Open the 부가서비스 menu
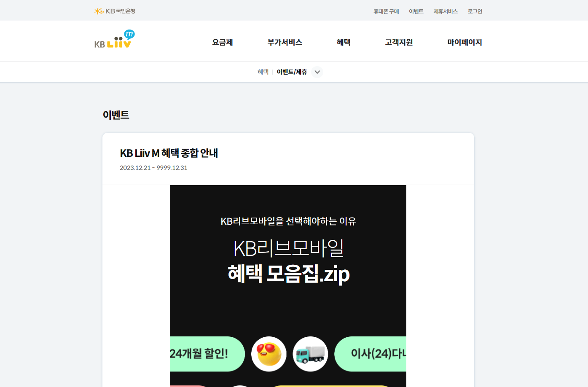The height and width of the screenshot is (387, 588). coord(285,42)
